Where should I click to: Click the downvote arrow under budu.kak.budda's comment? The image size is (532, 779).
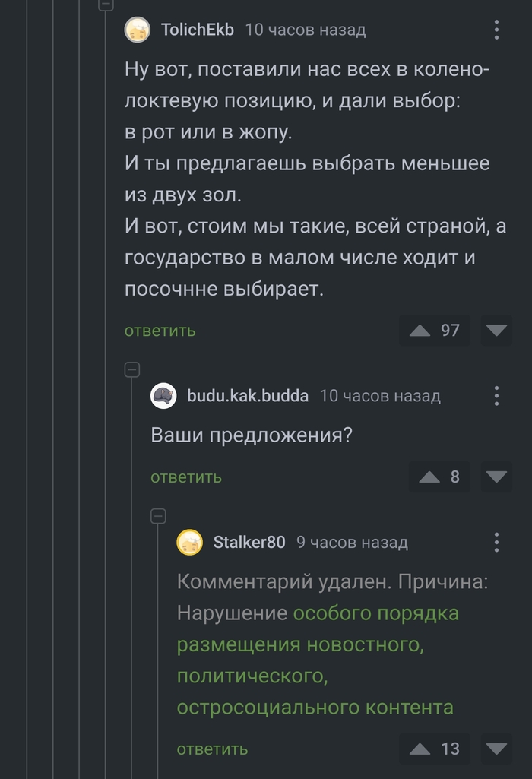coord(496,477)
